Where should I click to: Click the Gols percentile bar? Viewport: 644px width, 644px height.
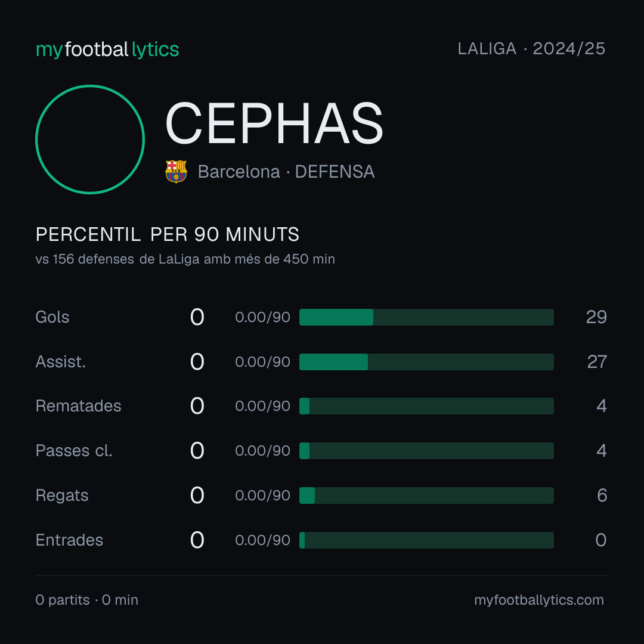point(426,317)
